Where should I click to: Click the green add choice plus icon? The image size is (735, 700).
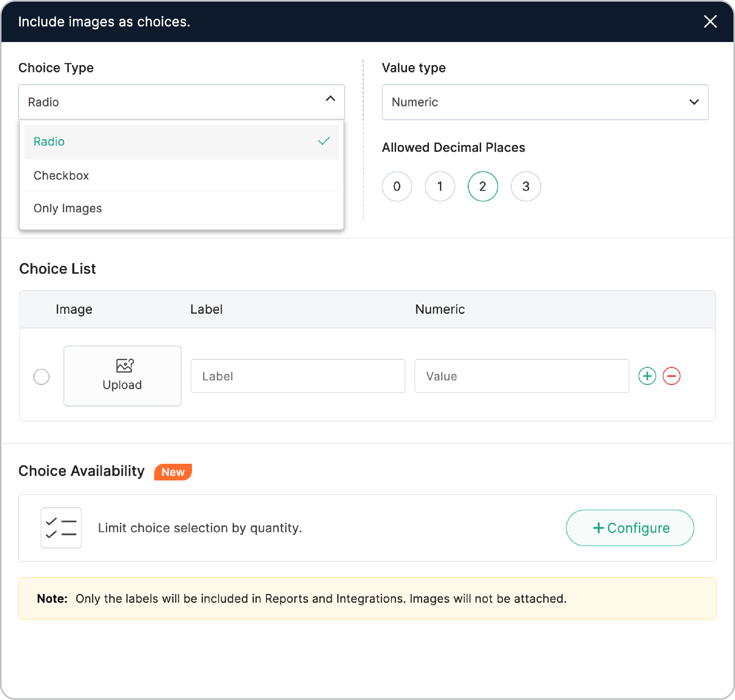647,376
